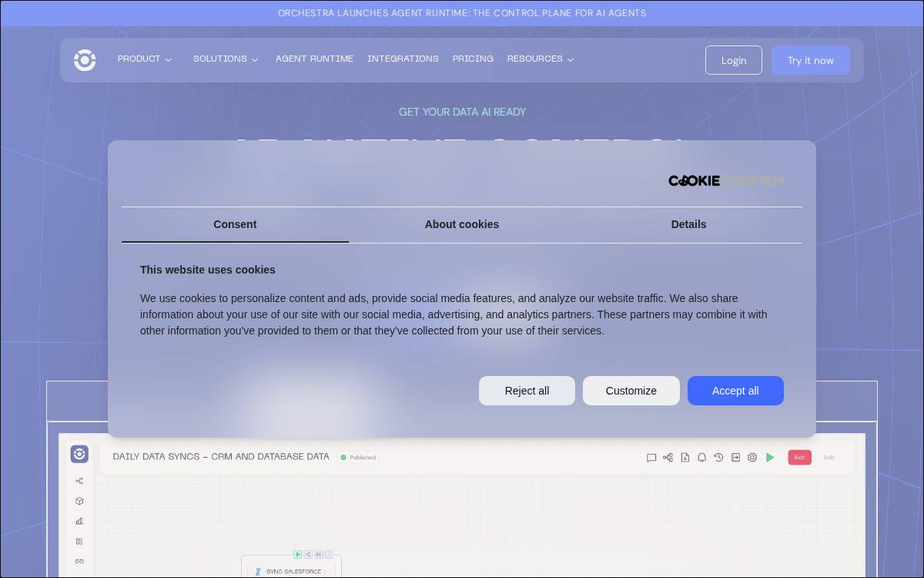
Task: Expand the Solutions dropdown chevron
Action: 255,60
